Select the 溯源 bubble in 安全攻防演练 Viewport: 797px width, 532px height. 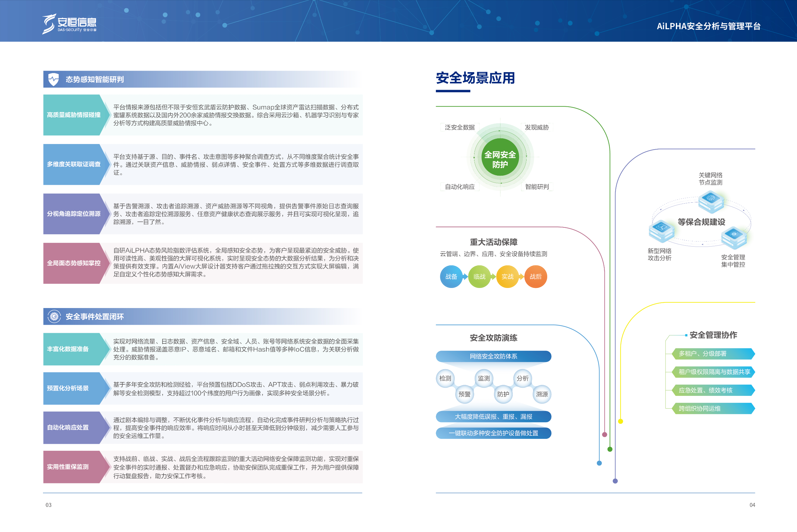[x=543, y=394]
